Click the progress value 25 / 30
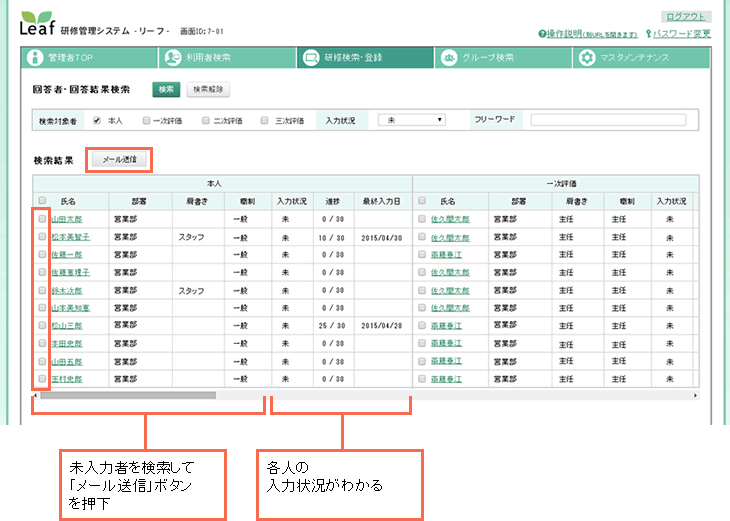Screen dimensions: 730x521 (332, 326)
